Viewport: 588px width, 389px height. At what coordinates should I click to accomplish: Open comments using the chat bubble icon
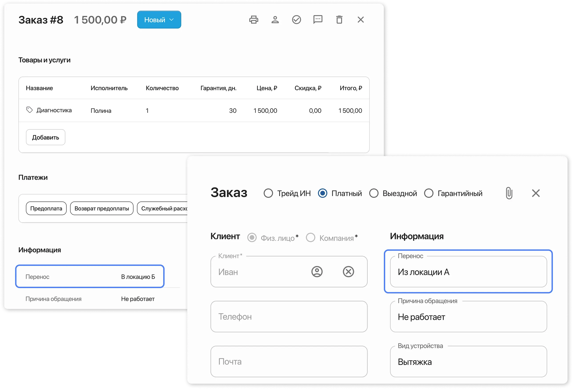pos(318,19)
